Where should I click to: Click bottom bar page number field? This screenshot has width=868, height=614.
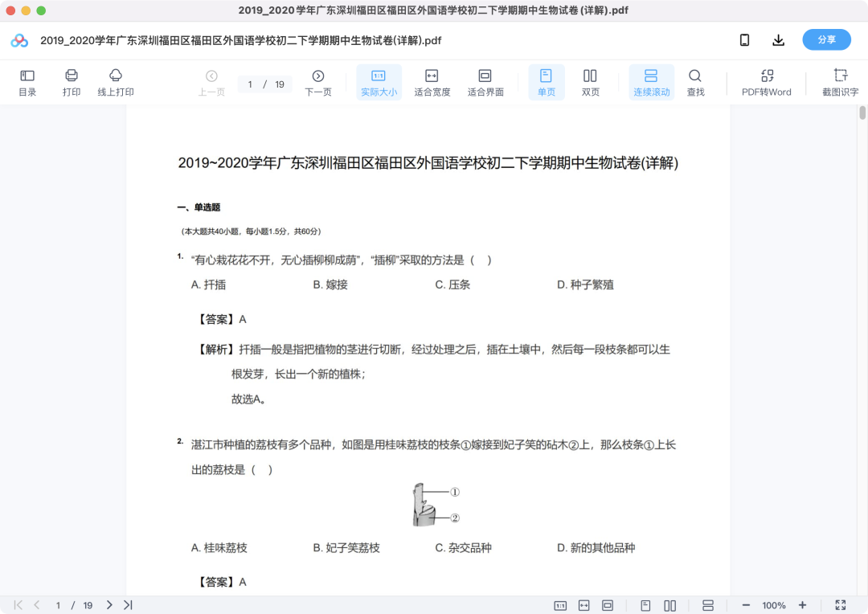pos(58,606)
